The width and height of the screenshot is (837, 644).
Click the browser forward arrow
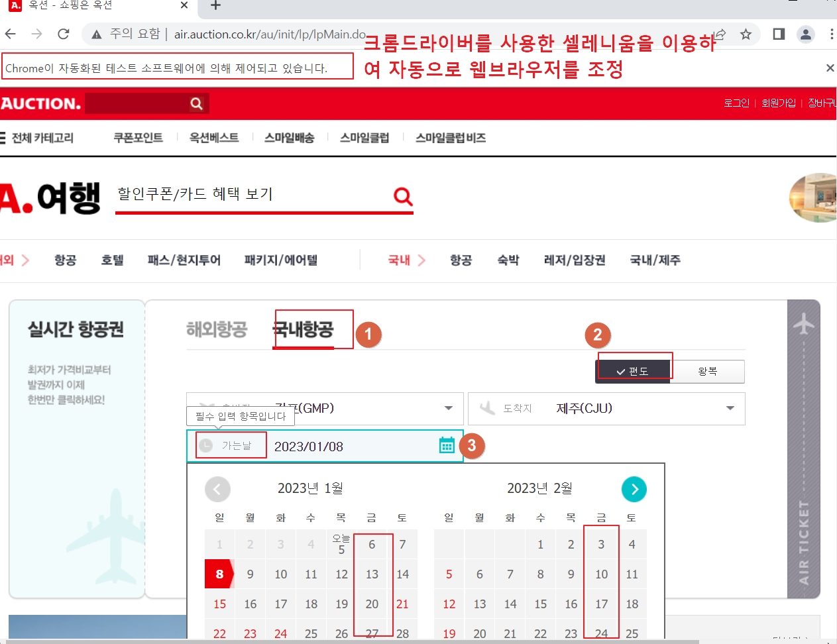(37, 34)
